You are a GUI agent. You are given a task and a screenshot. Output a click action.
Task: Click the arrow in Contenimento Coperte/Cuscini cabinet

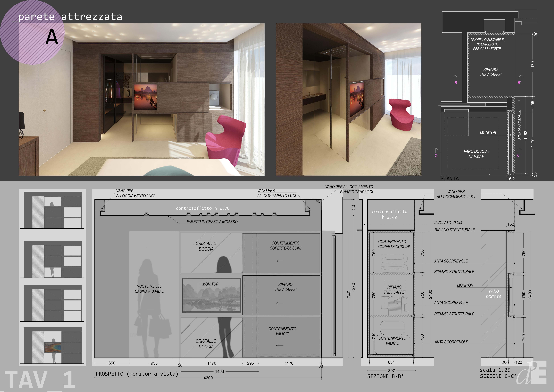pyautogui.click(x=280, y=261)
